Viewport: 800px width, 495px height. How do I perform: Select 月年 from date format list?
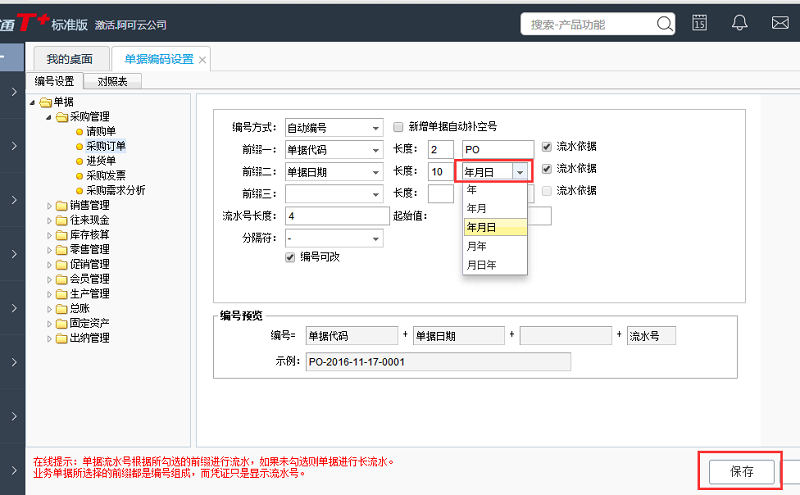(x=495, y=246)
